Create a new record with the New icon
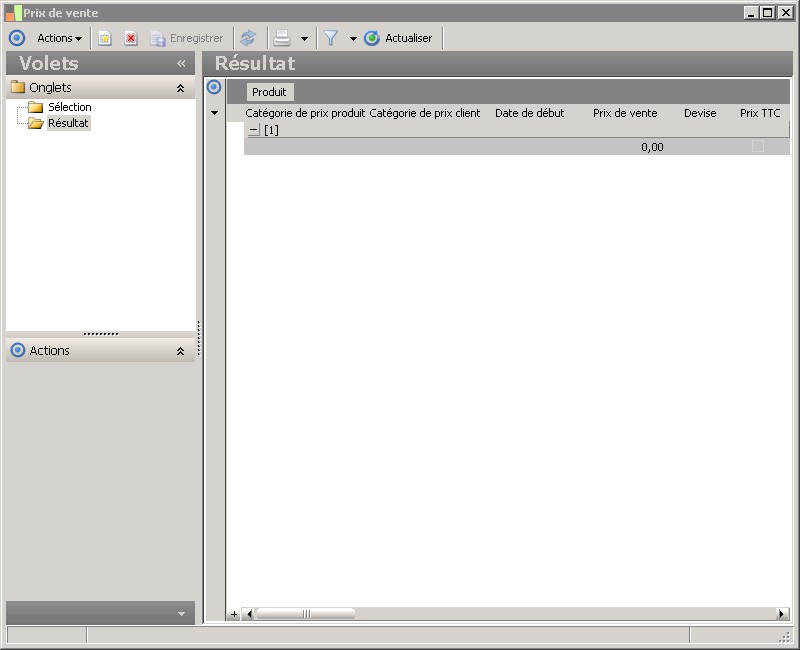 pos(105,38)
